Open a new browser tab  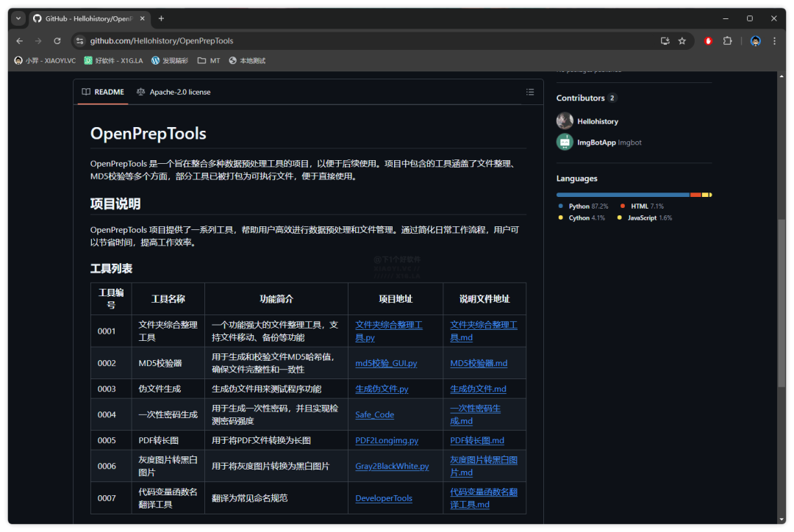pos(161,18)
